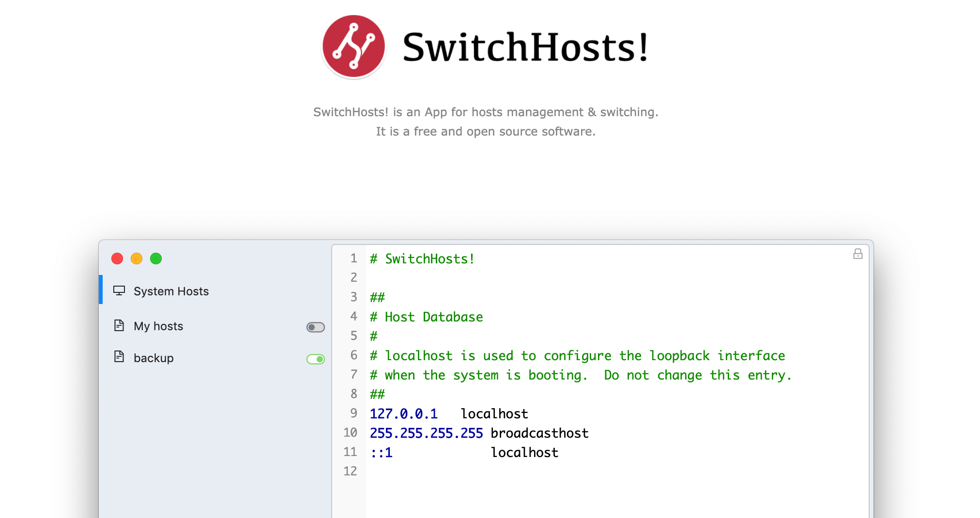This screenshot has height=518, width=980.
Task: Click the 255.255.255.255 IP address
Action: click(x=426, y=433)
